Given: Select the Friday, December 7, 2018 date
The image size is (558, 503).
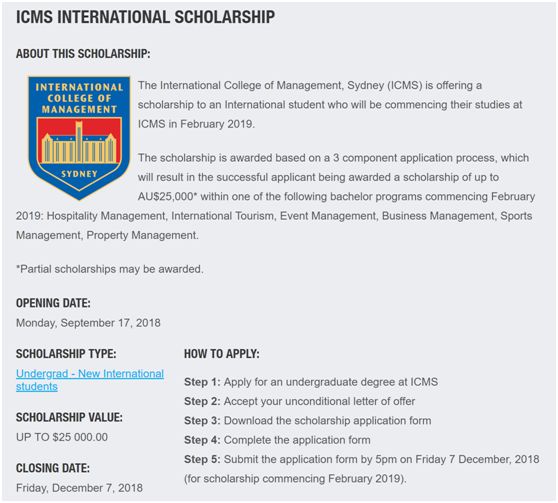Looking at the screenshot, I should point(79,488).
